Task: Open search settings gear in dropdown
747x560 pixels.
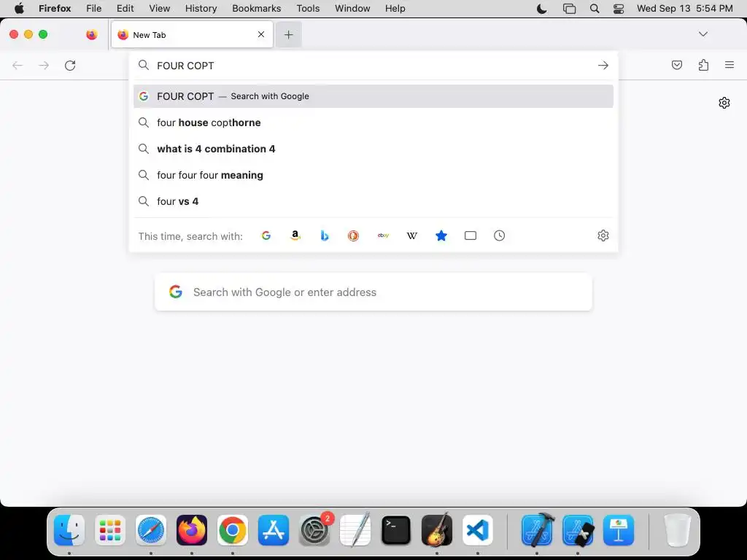Action: click(603, 236)
